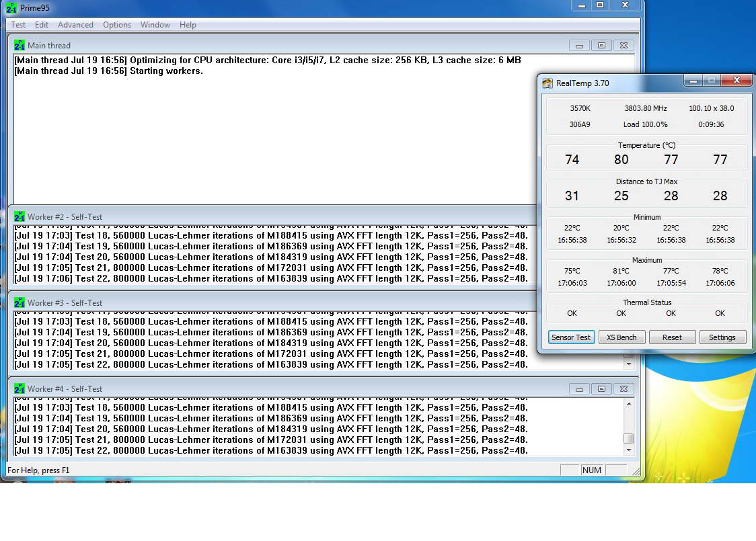Click core temperature reading 80
This screenshot has width=756, height=541.
point(621,159)
